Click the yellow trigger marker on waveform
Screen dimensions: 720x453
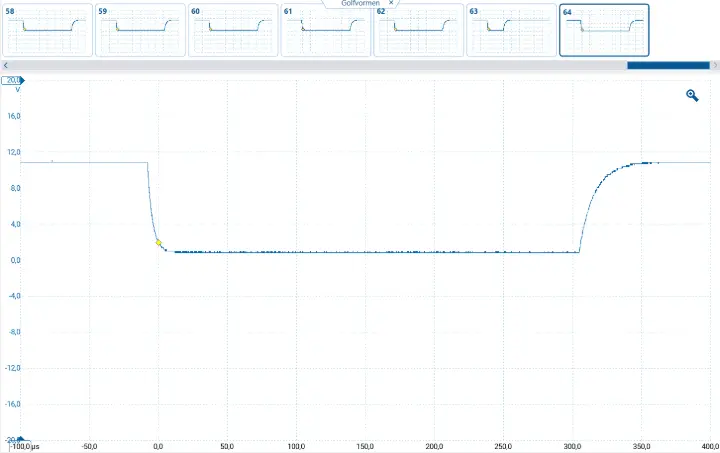coord(158,243)
